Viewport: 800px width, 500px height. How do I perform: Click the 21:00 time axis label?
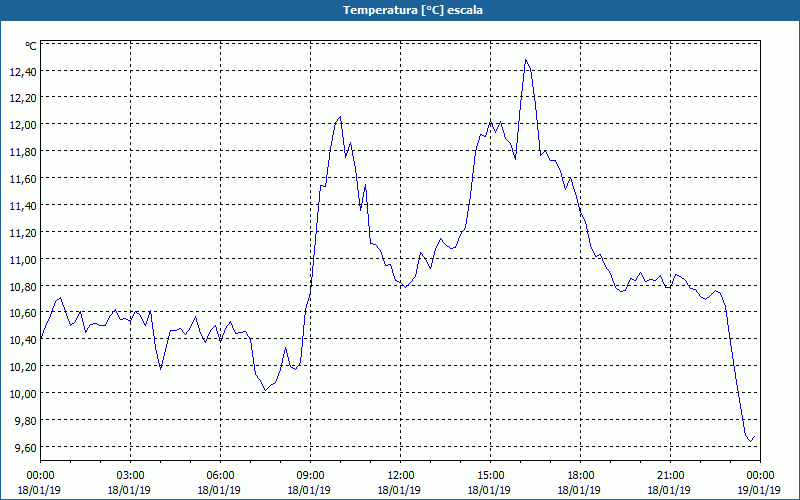tap(670, 476)
